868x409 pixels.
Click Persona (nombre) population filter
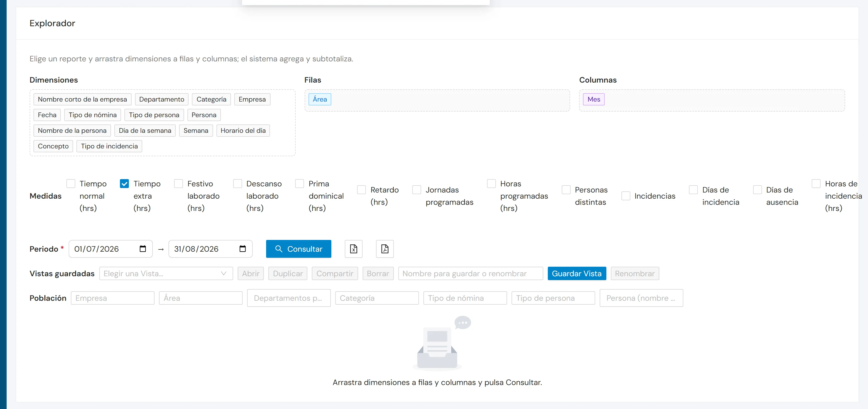(641, 298)
